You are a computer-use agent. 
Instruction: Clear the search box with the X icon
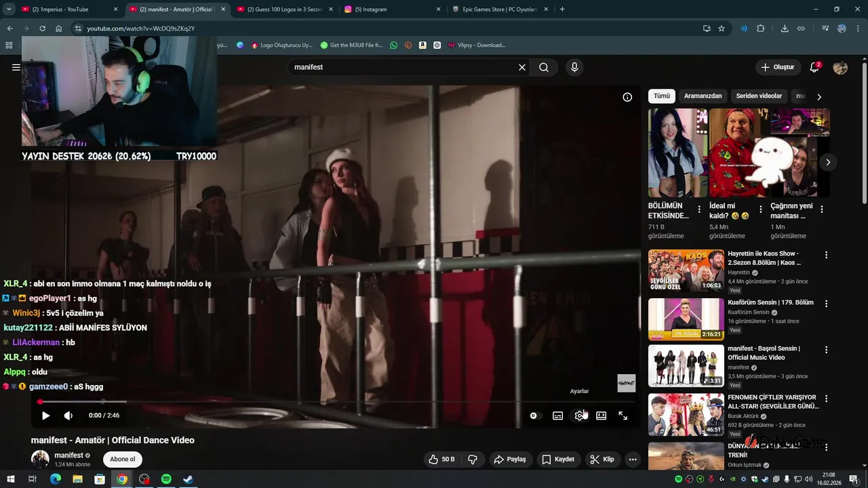[x=522, y=67]
